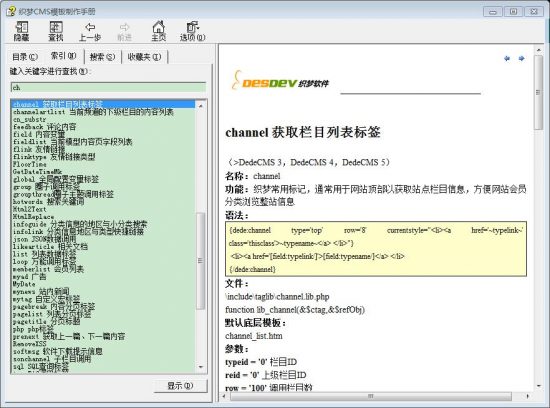Viewport: 550px width, 408px height.
Task: Select 'fieldlist' index entry
Action: click(x=73, y=142)
